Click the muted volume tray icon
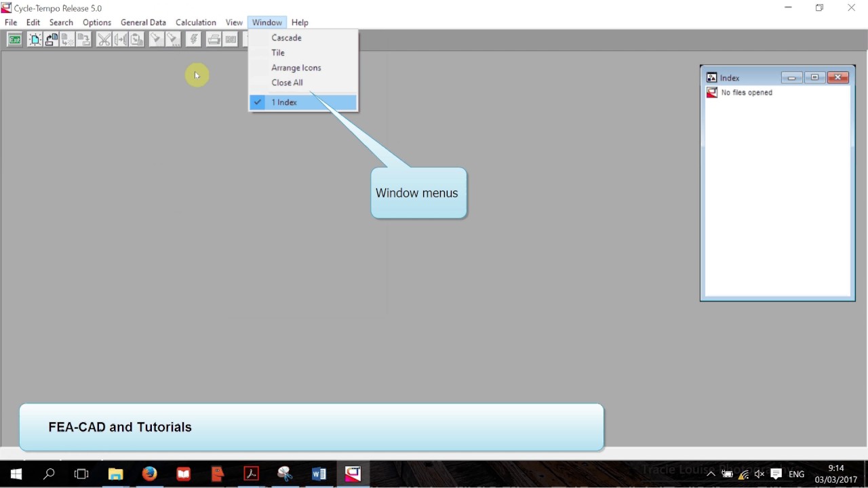 point(759,474)
